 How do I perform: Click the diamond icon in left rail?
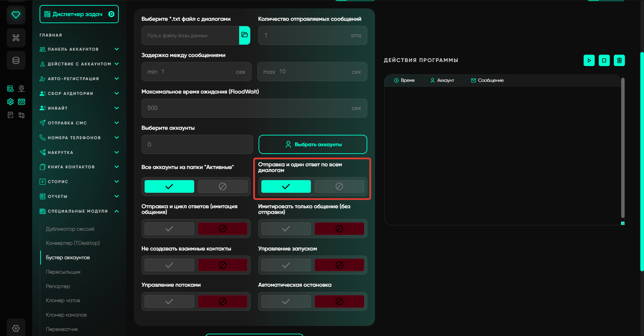[x=16, y=15]
